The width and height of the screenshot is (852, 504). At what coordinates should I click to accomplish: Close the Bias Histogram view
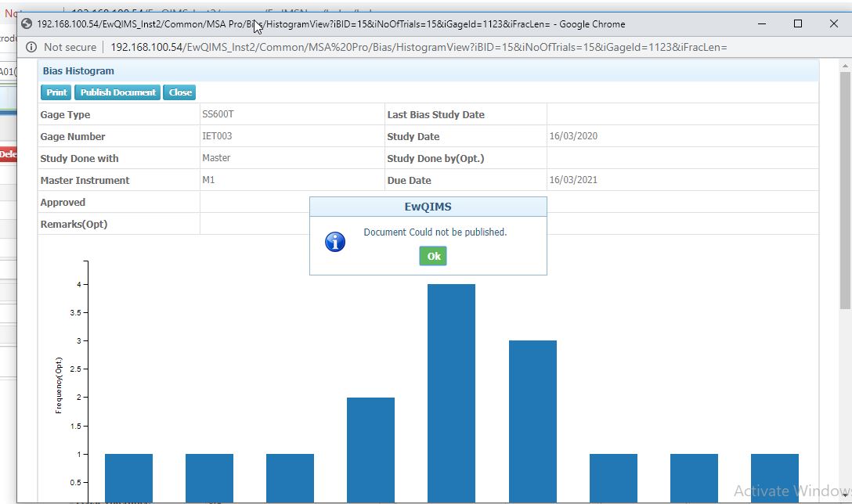[180, 92]
